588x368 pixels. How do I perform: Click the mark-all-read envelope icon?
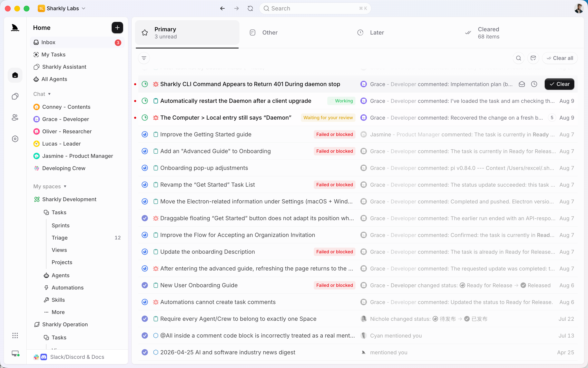point(533,58)
